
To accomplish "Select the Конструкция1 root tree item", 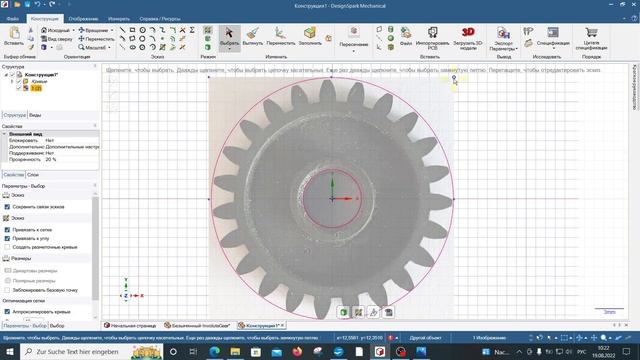I will tap(41, 75).
